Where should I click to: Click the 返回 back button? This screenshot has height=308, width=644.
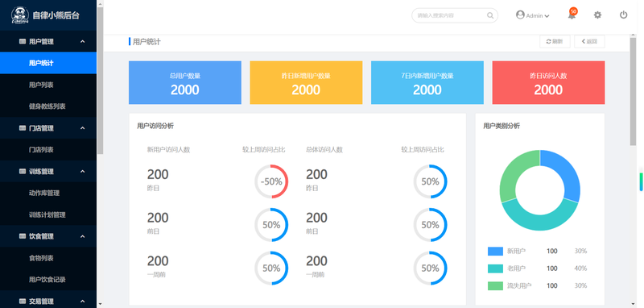(589, 42)
